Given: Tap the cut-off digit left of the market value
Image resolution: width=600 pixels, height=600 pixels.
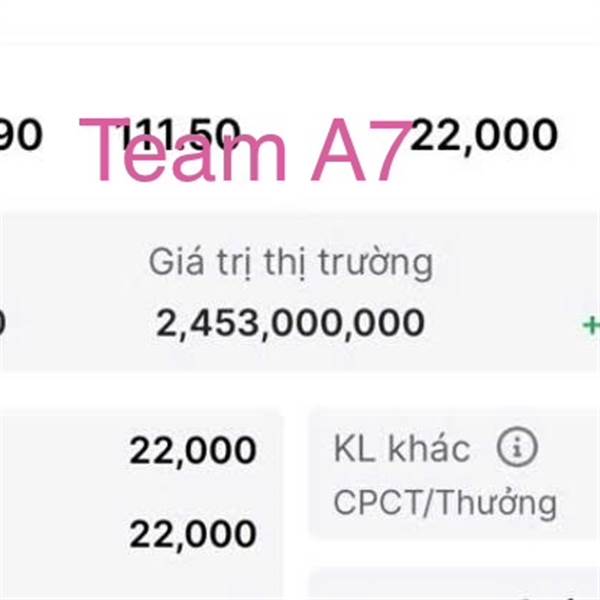Looking at the screenshot, I should (x=3, y=323).
